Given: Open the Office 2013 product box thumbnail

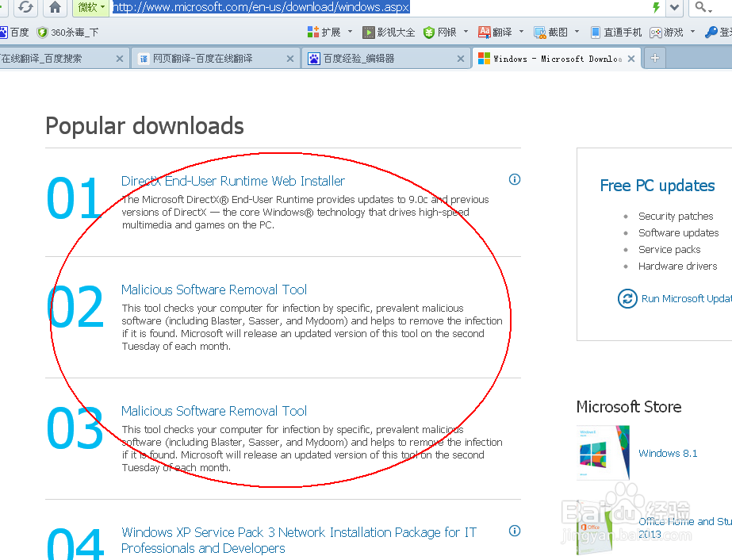Looking at the screenshot, I should [594, 527].
